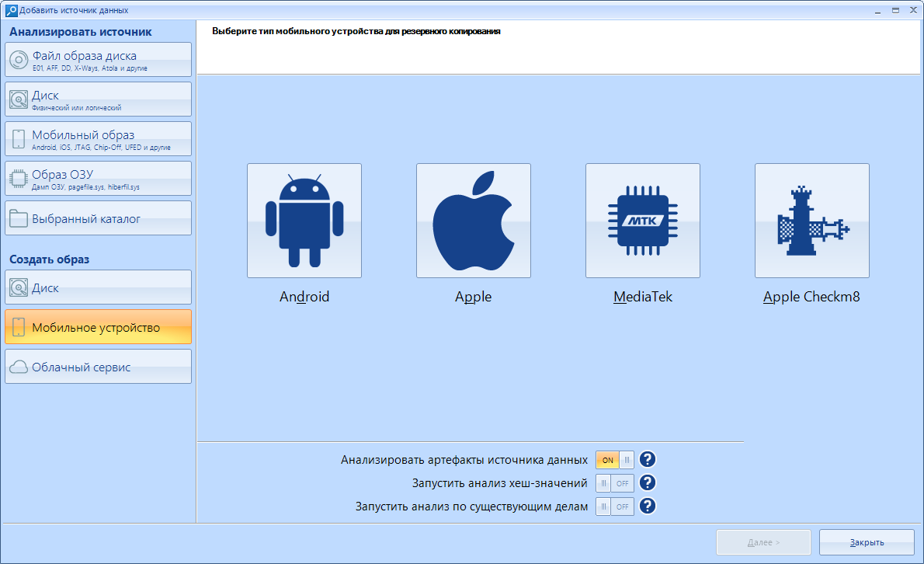Screen dimensions: 924x564
Task: Select the Android robot icon
Action: (304, 221)
